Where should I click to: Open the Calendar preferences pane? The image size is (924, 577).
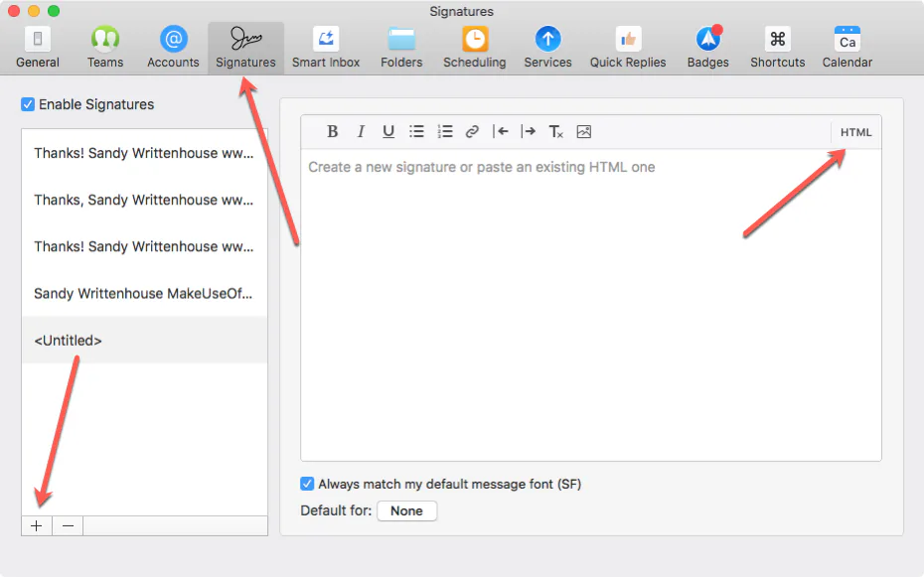click(x=847, y=49)
